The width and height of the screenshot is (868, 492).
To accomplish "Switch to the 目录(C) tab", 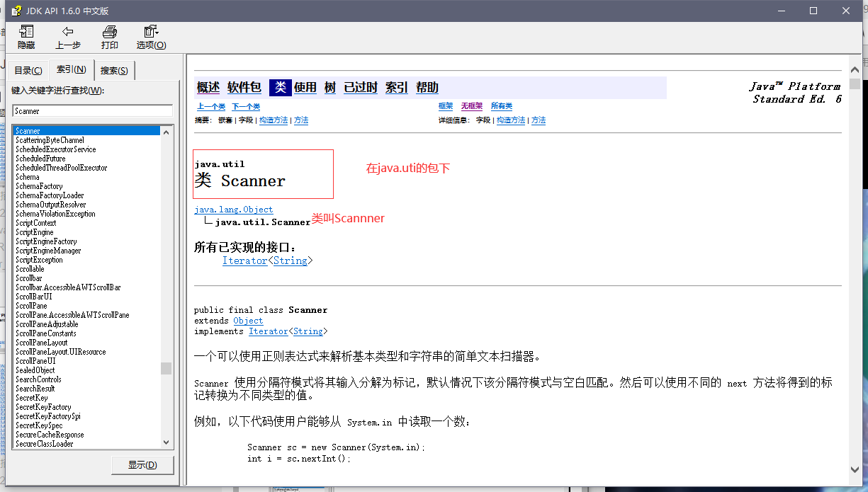I will (x=28, y=70).
